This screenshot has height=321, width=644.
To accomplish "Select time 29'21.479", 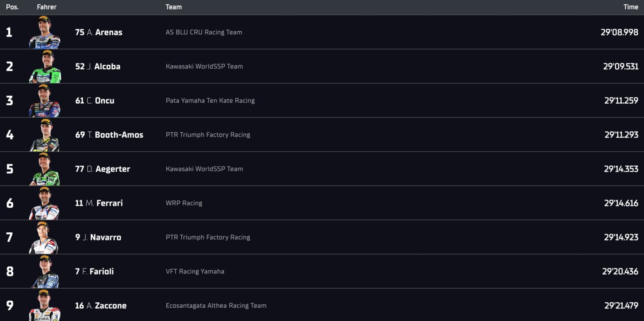I will click(x=621, y=306).
